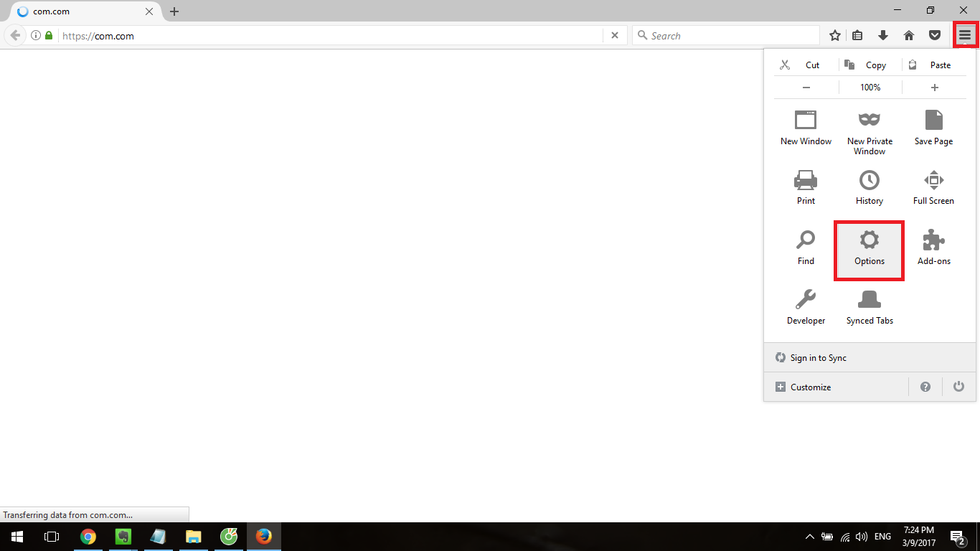Image resolution: width=980 pixels, height=551 pixels.
Task: Click Copy in the menu
Action: coord(870,65)
